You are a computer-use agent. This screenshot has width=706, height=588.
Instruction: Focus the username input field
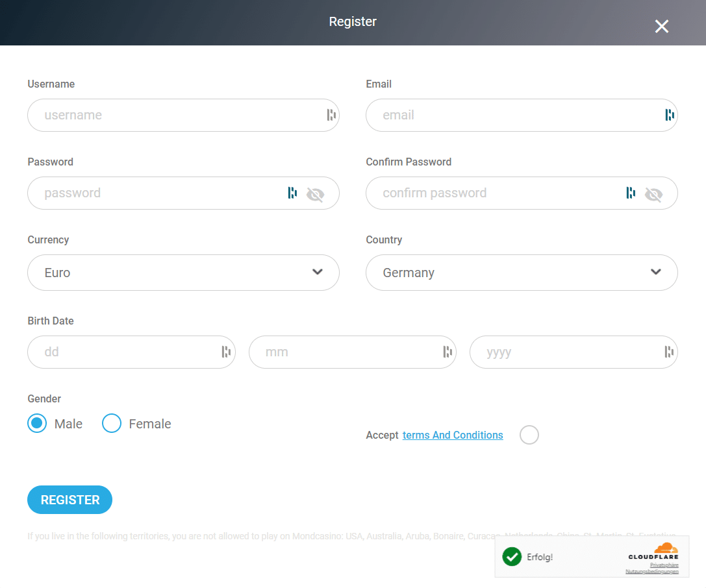point(175,116)
